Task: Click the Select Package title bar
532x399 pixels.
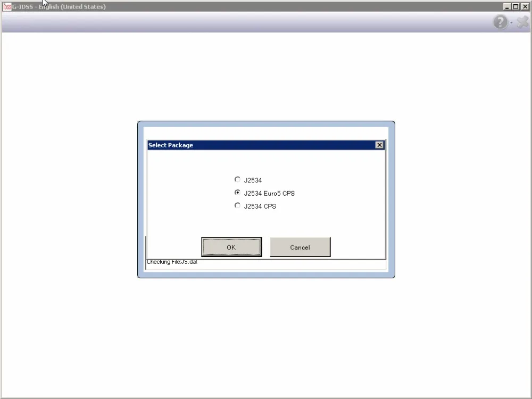Action: 261,145
